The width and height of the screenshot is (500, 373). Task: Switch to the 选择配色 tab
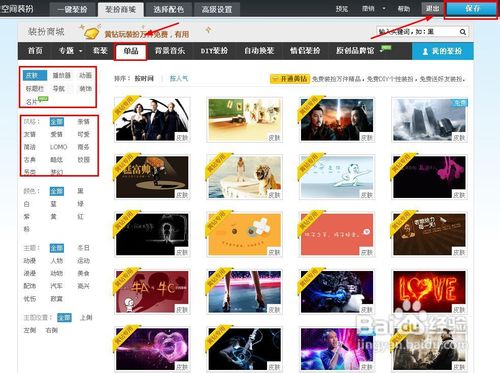point(169,9)
